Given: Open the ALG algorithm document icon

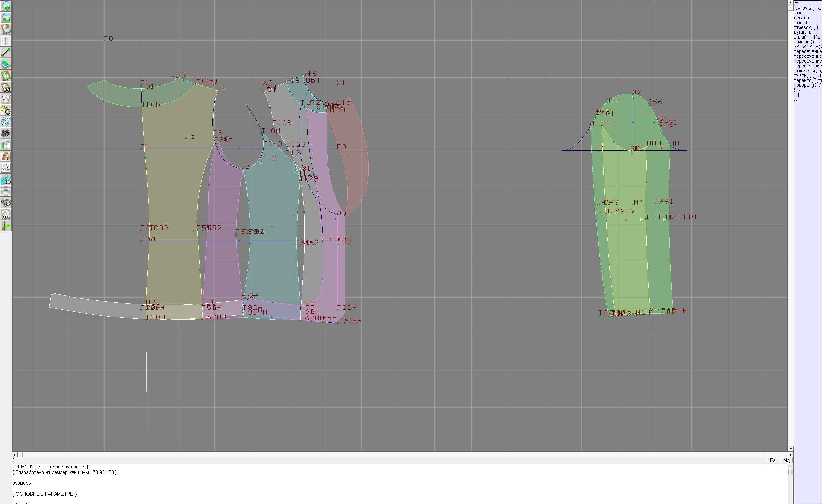Looking at the screenshot, I should pyautogui.click(x=6, y=214).
